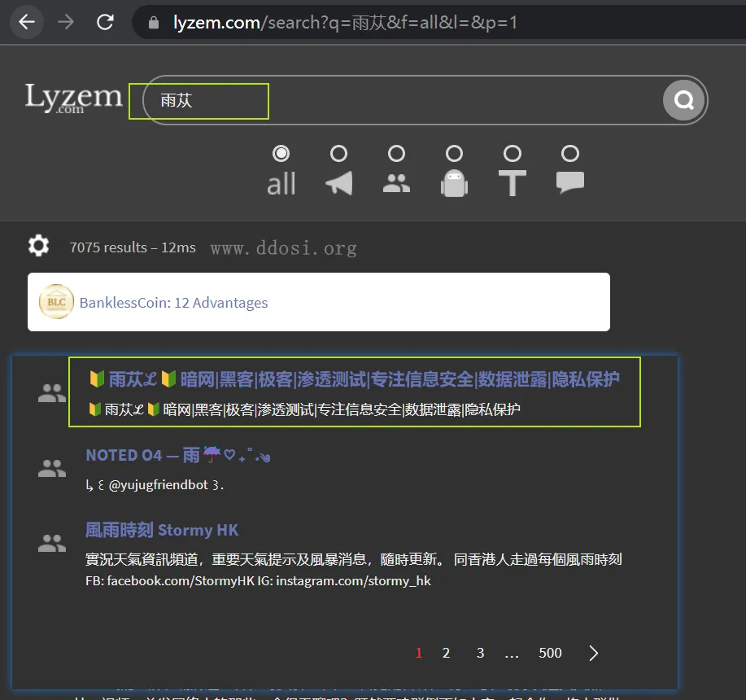Screen dimensions: 746x700
Task: Click the T Telegraph filter icon
Action: [x=513, y=183]
